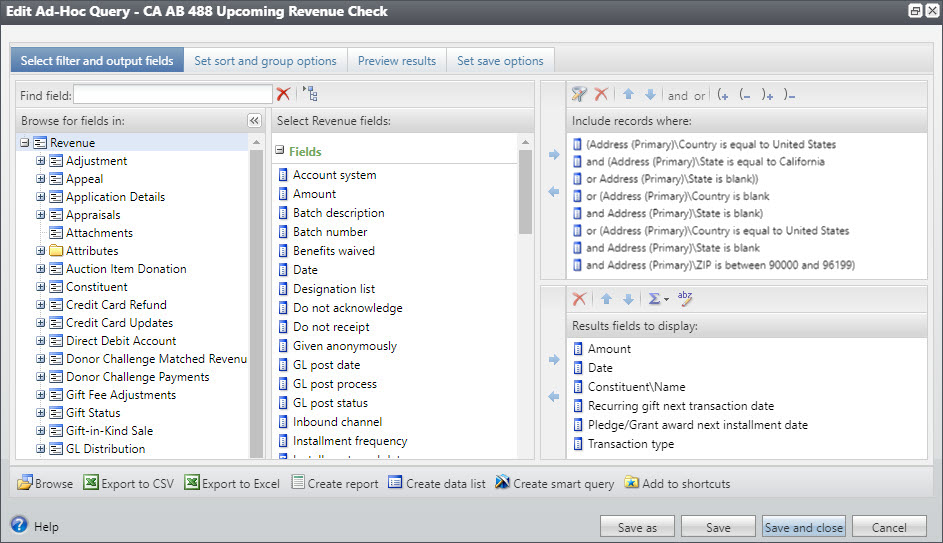Select the filter and output fields tab

click(97, 61)
